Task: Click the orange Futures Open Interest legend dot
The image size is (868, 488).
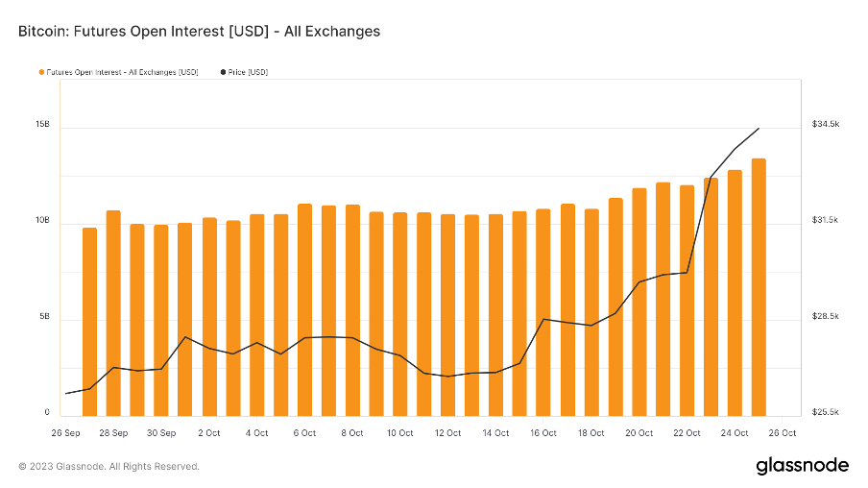Action: click(x=41, y=72)
